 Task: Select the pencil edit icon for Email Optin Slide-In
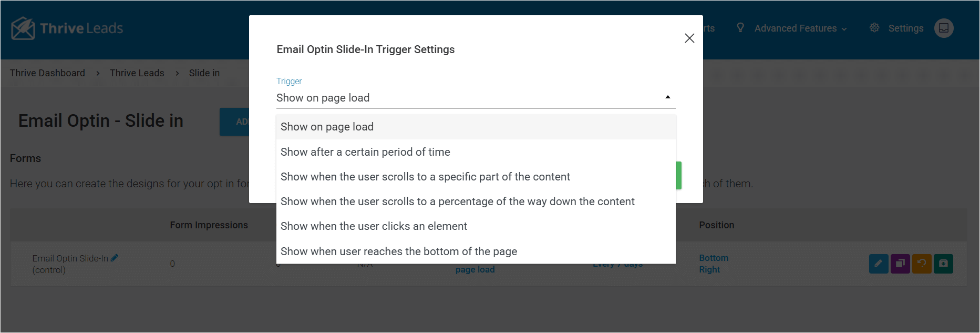tap(878, 264)
